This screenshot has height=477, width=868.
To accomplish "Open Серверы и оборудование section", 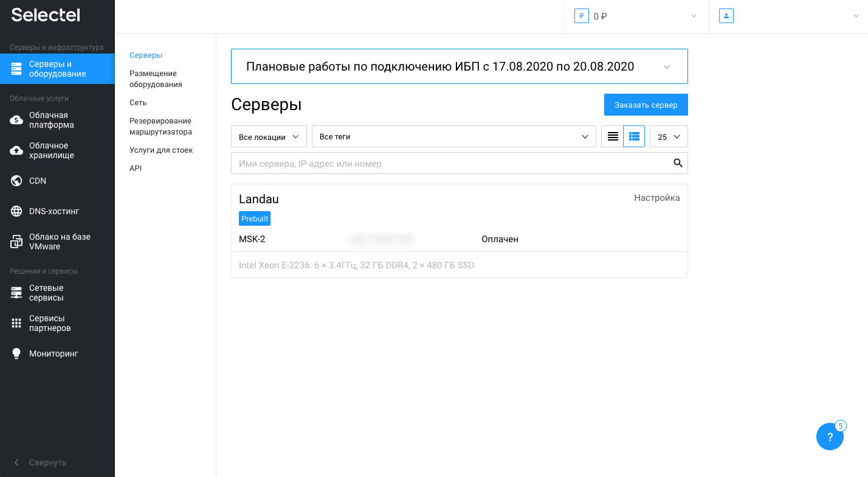I will [x=57, y=69].
